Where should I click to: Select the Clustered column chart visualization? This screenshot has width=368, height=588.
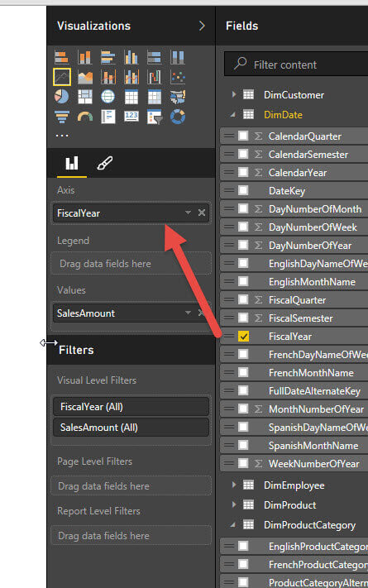pyautogui.click(x=131, y=57)
